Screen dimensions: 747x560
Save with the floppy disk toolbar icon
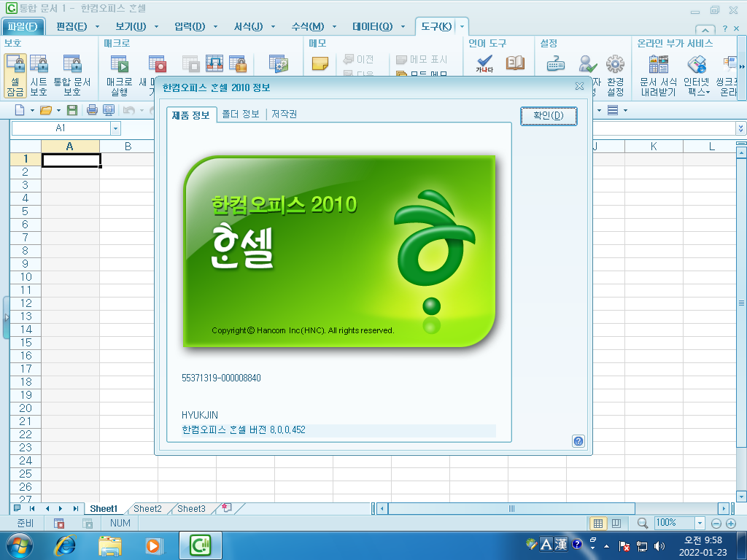click(x=72, y=111)
